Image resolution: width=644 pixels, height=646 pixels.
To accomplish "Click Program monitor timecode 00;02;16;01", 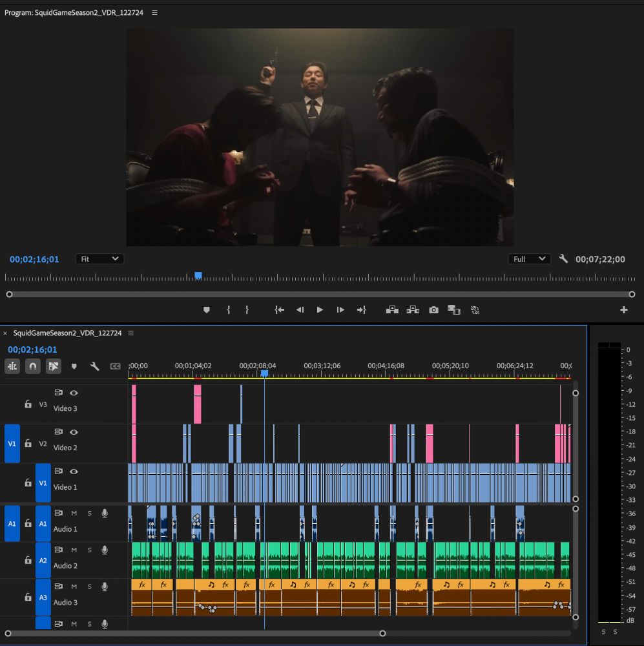I will point(34,259).
